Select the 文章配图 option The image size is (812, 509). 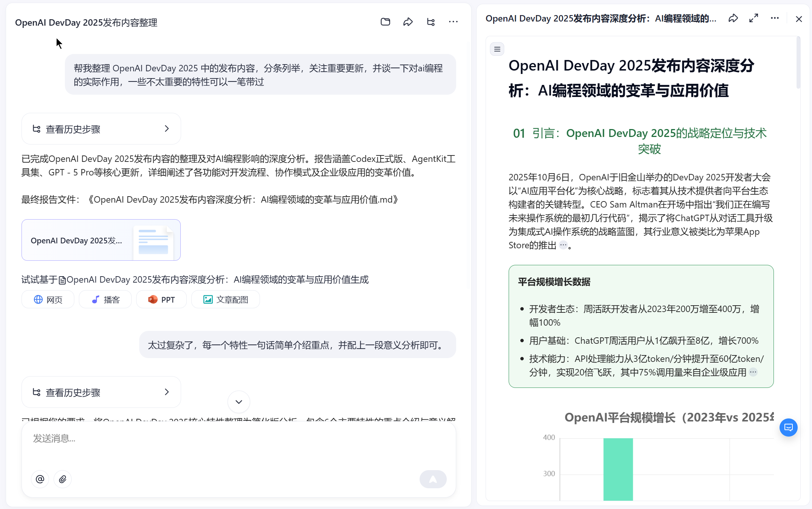[226, 300]
